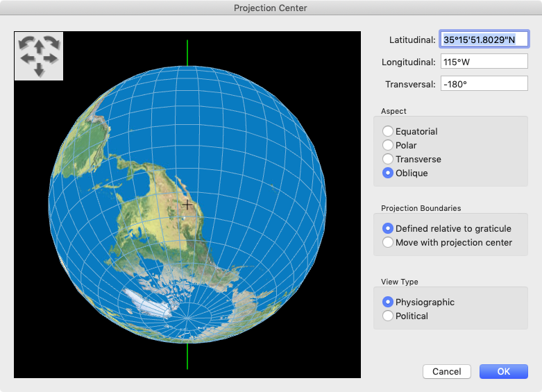Click the Latitudinal input field
Image resolution: width=542 pixels, height=392 pixels.
click(484, 40)
